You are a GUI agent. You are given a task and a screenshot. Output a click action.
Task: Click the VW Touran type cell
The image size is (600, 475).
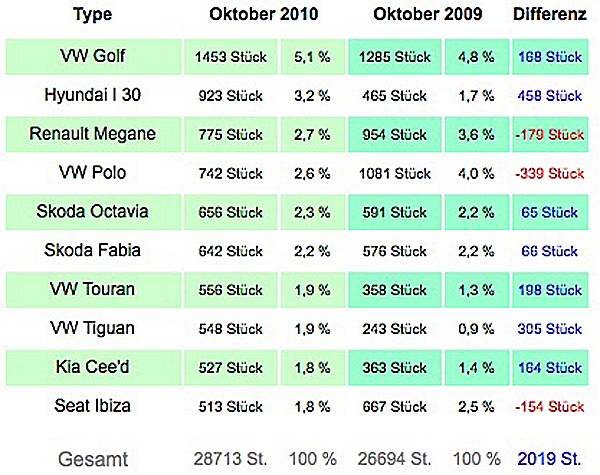93,289
